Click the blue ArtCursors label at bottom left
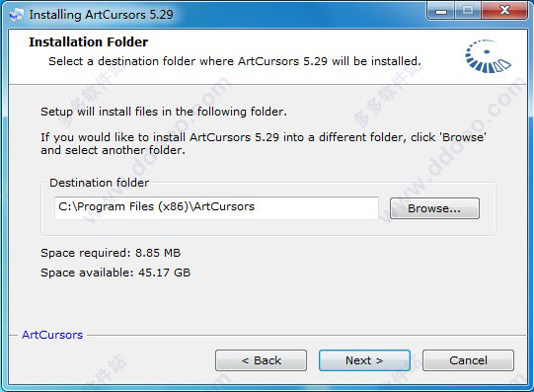This screenshot has height=392, width=534. pyautogui.click(x=52, y=335)
